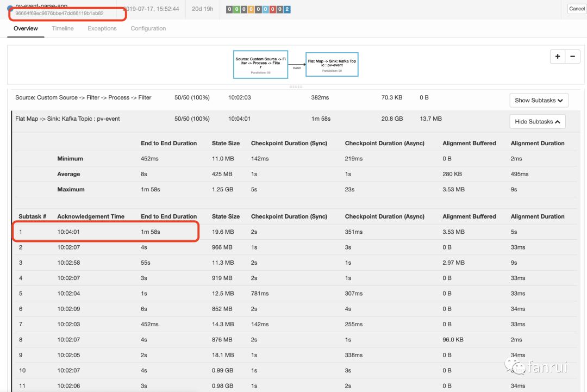This screenshot has height=392, width=587.
Task: Click subtask table End to End Duration header
Action: tap(168, 216)
